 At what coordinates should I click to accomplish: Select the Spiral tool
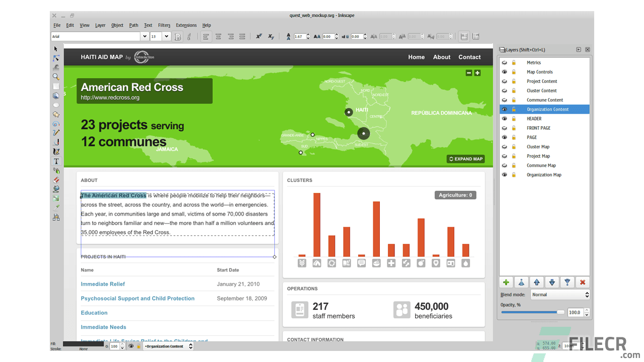point(56,124)
